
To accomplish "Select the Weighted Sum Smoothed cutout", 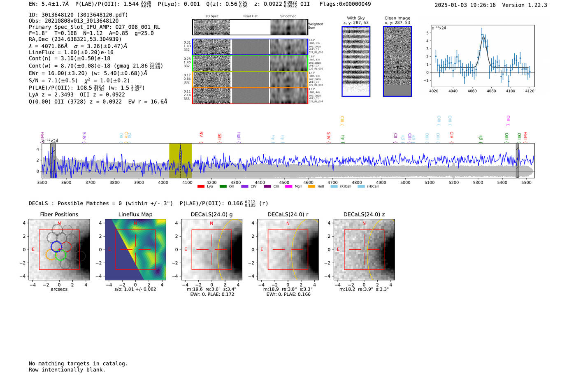I will (289, 27).
